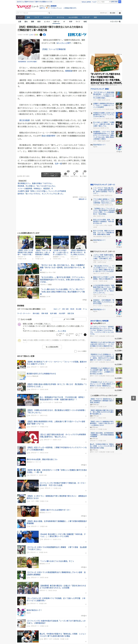The image size is (138, 644).
Task: Select the オリジナル tab
Action: click(60, 17)
